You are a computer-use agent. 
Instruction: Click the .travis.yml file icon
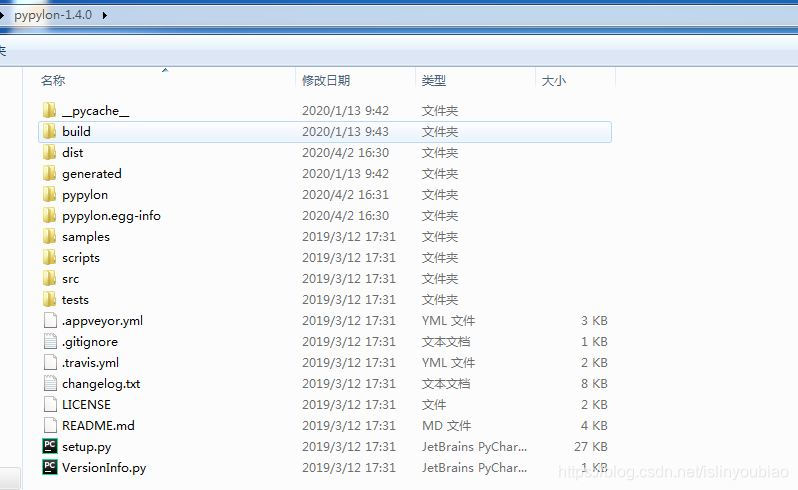[x=50, y=362]
